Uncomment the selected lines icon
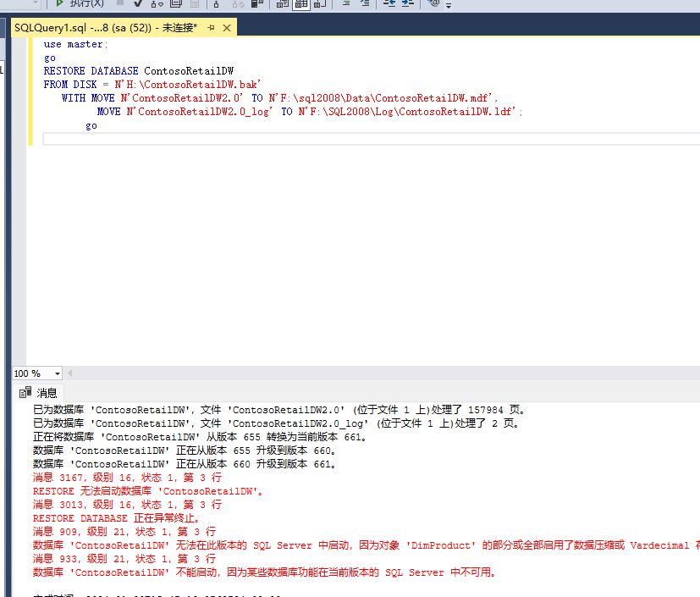700x597 pixels. click(365, 3)
